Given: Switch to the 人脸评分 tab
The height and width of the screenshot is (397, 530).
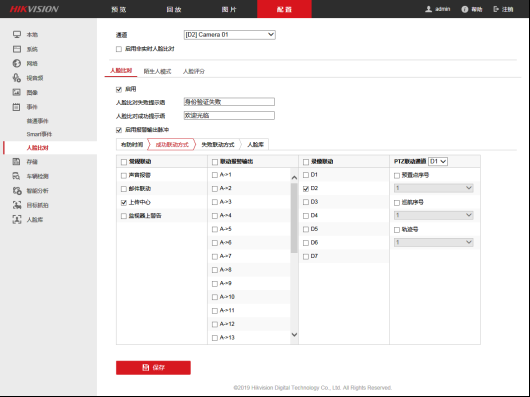Looking at the screenshot, I should tap(194, 71).
